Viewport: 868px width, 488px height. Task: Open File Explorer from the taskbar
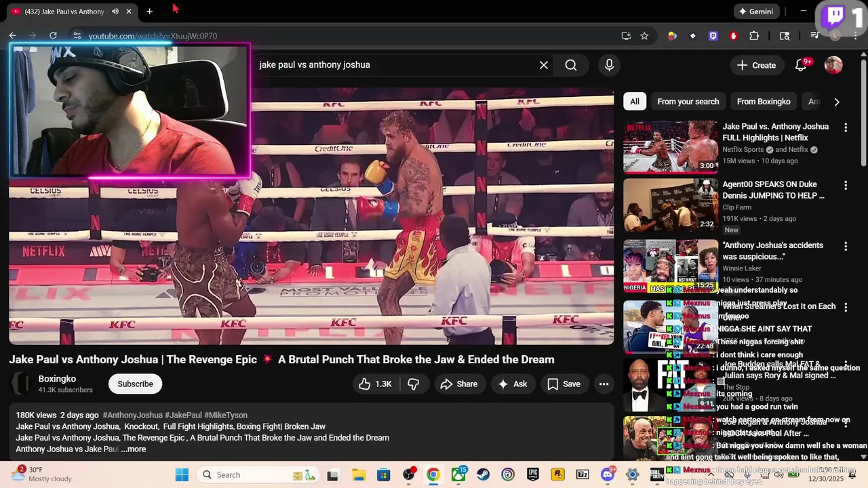pos(359,474)
